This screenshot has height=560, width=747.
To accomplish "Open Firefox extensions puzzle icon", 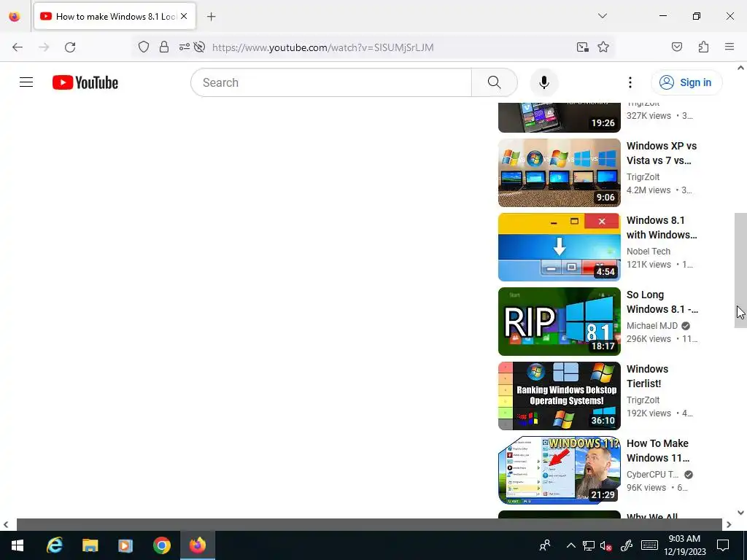I will coord(703,47).
